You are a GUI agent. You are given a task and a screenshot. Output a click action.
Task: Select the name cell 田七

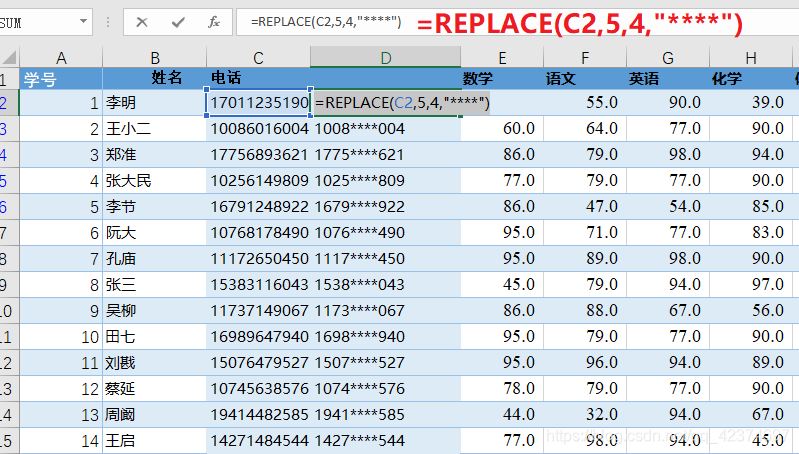pos(155,337)
